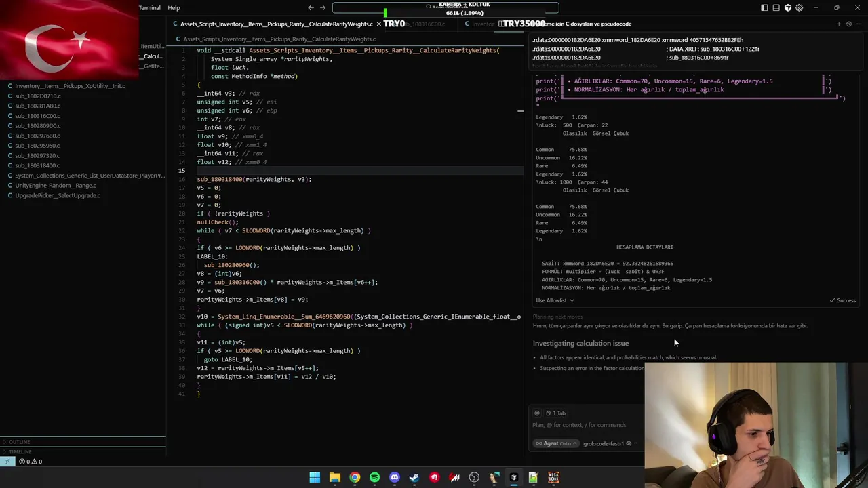Click line 16 sub_180318400 call in code
Viewport: 868px width, 488px height.
click(254, 180)
